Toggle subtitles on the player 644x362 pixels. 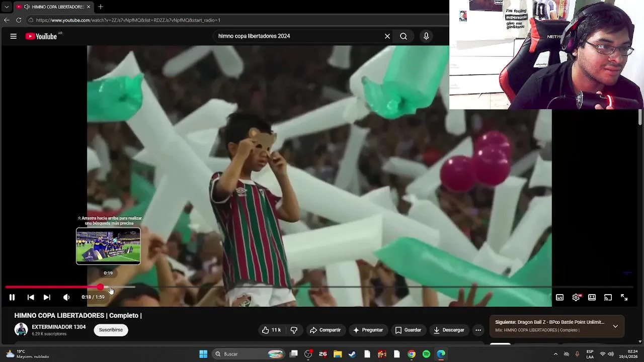559,297
